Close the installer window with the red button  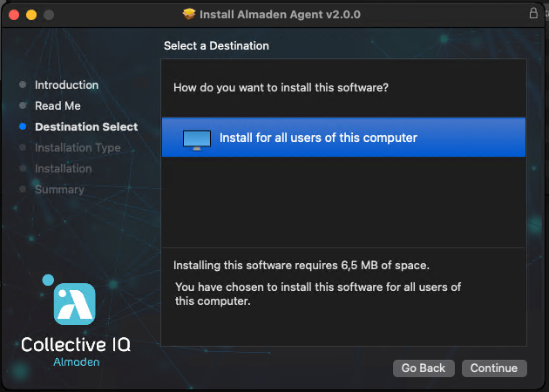(14, 15)
